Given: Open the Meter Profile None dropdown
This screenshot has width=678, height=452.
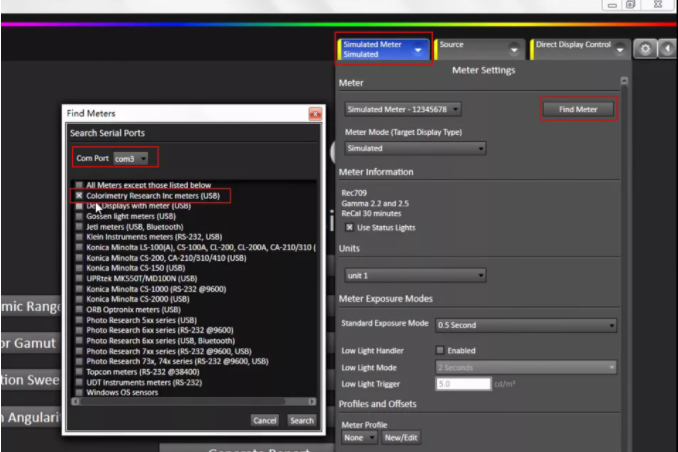Looking at the screenshot, I should click(359, 438).
